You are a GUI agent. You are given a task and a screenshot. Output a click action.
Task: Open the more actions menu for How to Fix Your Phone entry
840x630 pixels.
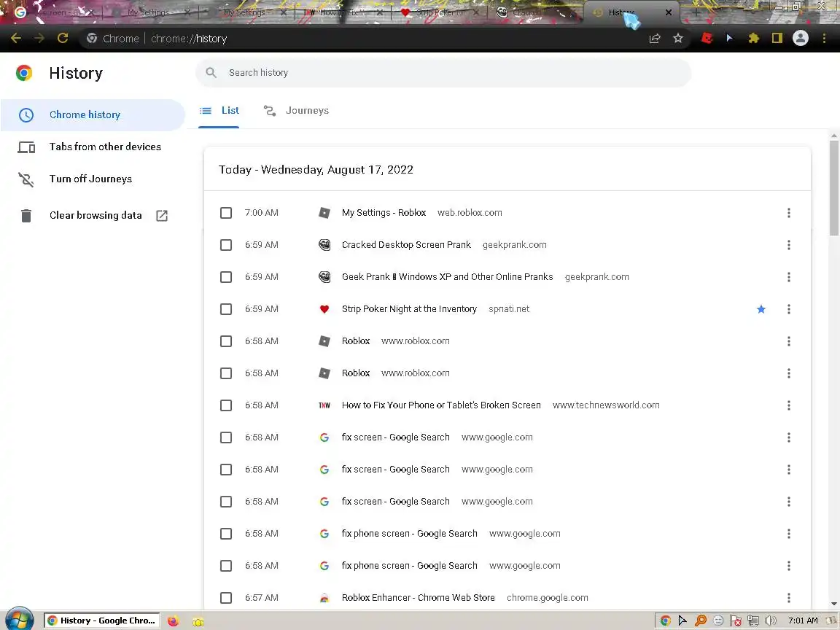[788, 405]
